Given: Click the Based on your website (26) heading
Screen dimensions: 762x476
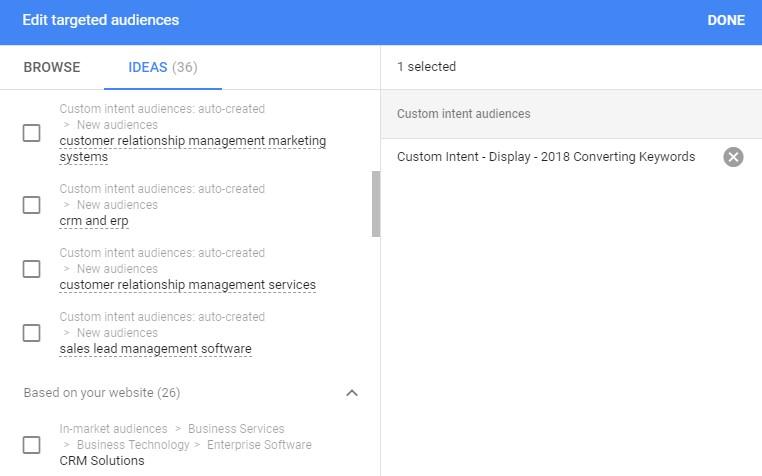Looking at the screenshot, I should tap(102, 393).
